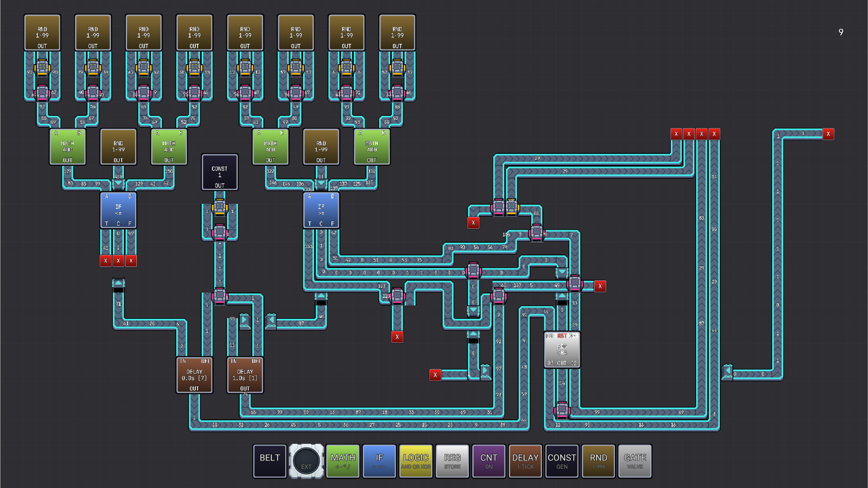Select the REG STORE tool
Viewport: 868px width, 488px height.
click(x=452, y=461)
